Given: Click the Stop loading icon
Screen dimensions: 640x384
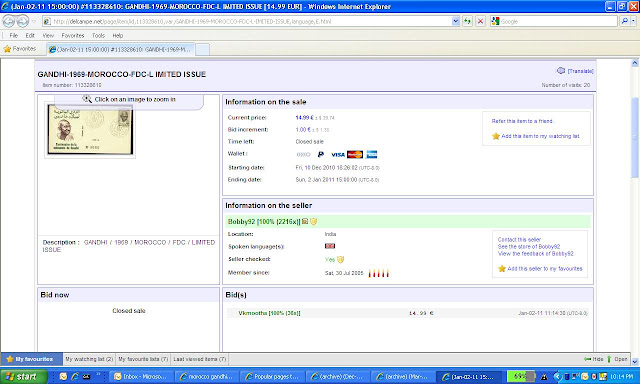Looking at the screenshot, I should point(480,21).
